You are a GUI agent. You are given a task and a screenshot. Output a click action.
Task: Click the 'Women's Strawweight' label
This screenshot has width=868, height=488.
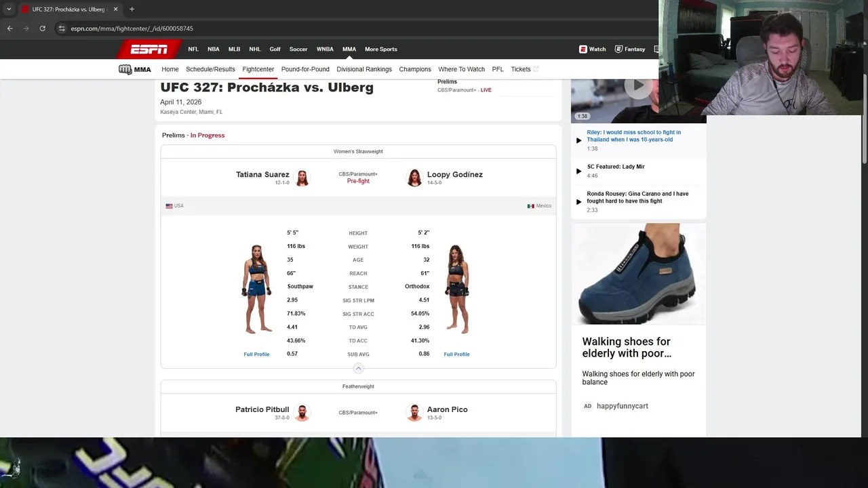coord(358,152)
